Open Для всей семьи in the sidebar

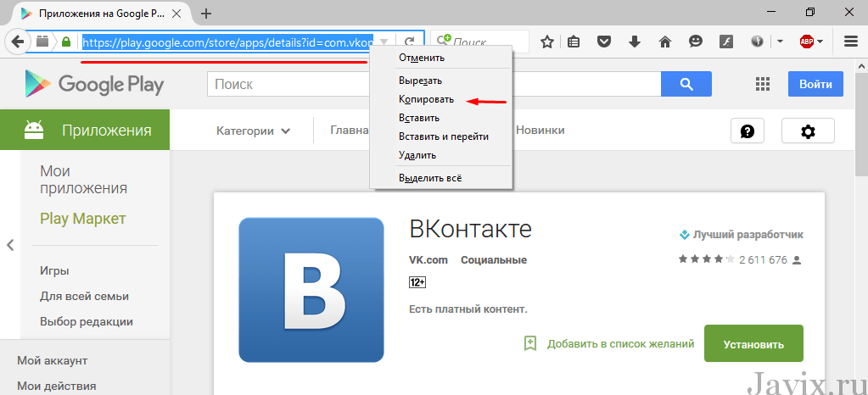coord(84,297)
